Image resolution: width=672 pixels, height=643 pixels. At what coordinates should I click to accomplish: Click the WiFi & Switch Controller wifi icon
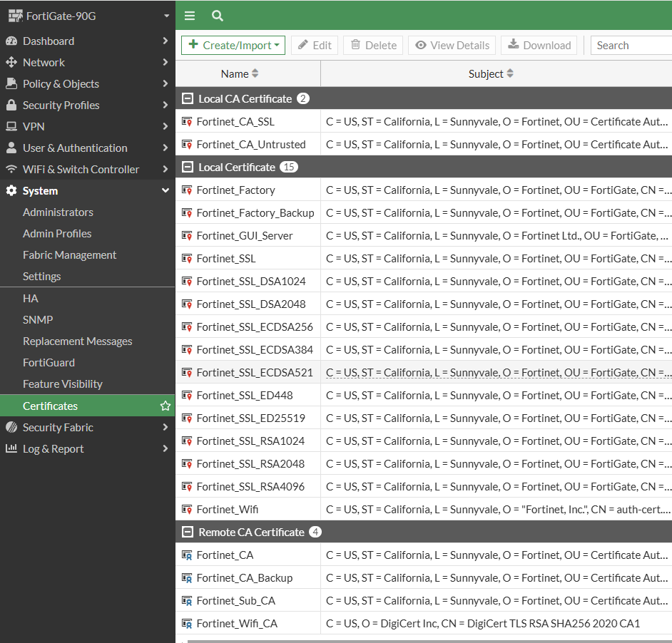click(x=11, y=169)
